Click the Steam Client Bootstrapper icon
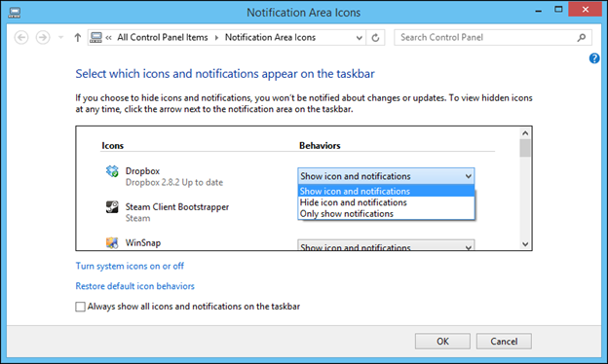The image size is (608, 364). coord(112,206)
